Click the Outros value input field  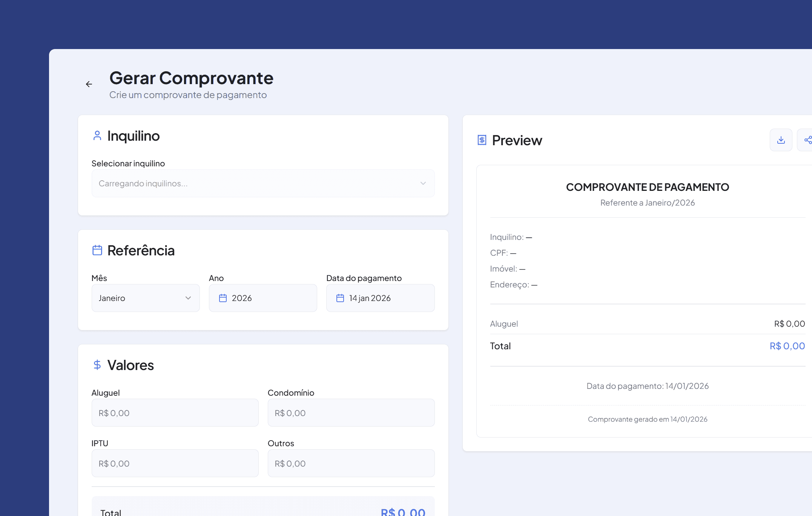(351, 463)
